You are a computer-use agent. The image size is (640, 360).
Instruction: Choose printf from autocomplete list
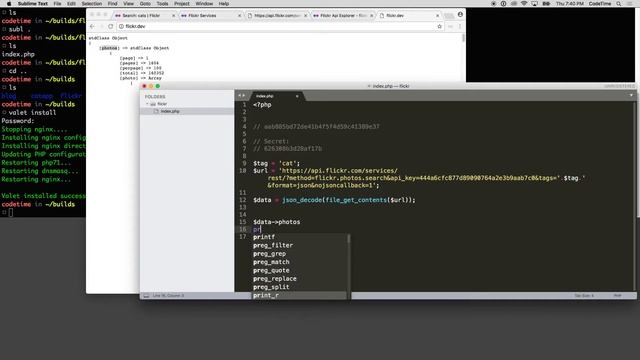(299, 237)
